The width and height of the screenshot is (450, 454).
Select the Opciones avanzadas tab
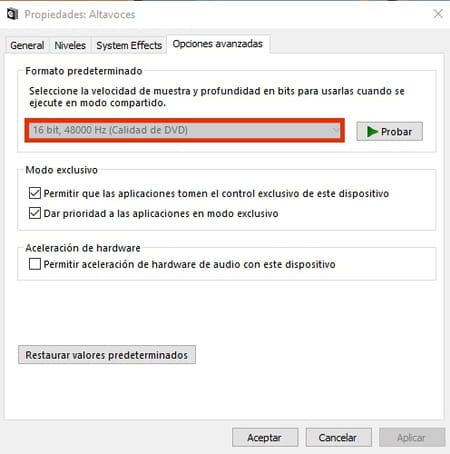click(218, 44)
